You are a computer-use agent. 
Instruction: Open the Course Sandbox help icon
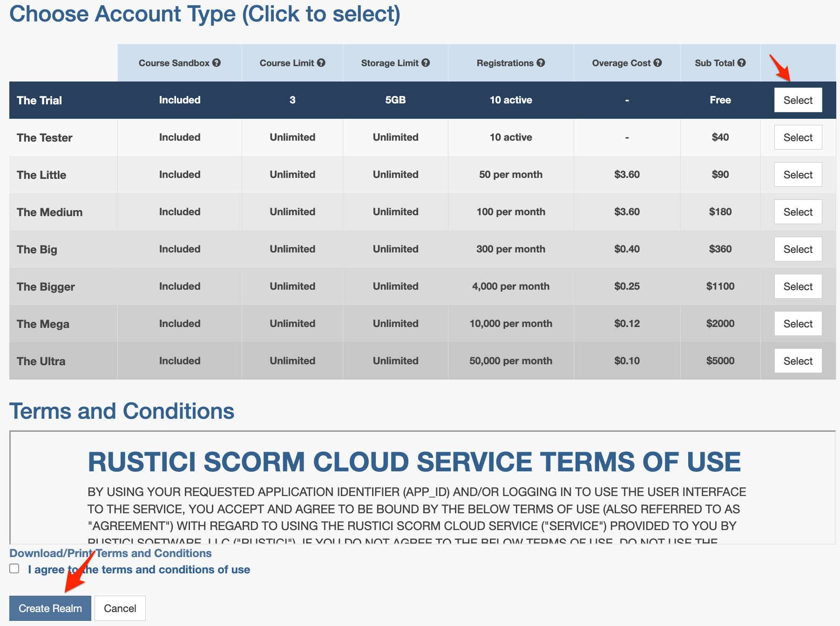217,63
